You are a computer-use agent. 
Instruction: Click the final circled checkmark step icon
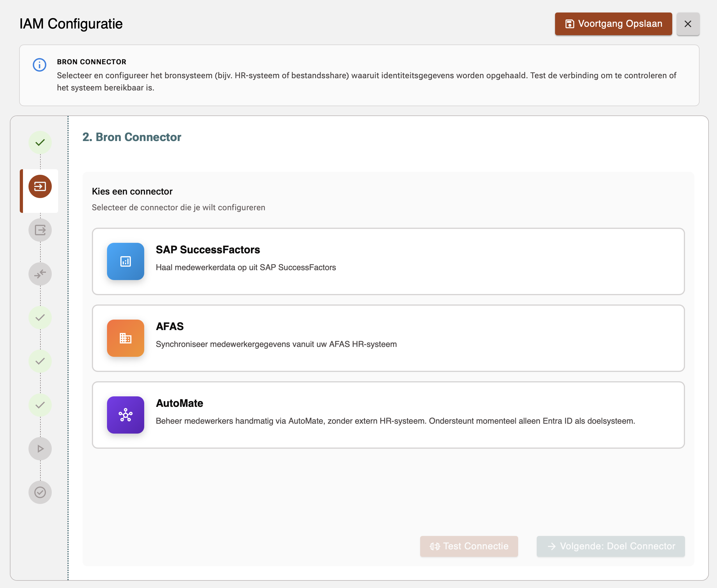(x=40, y=492)
